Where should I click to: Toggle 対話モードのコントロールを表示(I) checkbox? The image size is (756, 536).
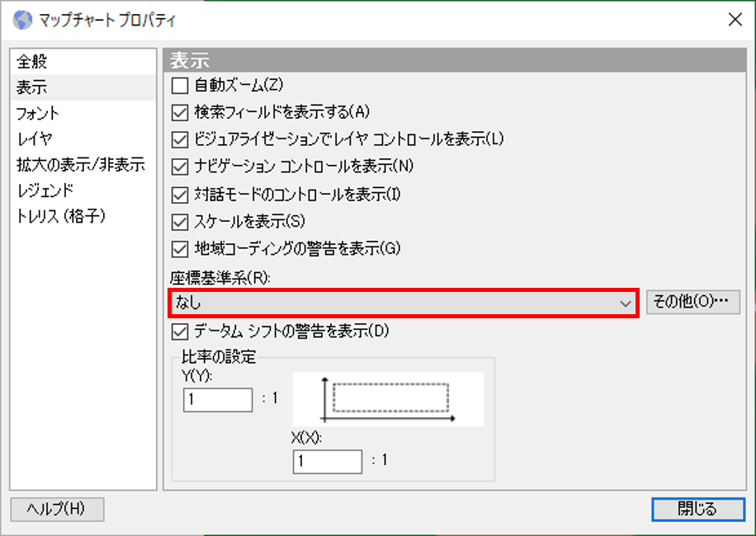[x=180, y=195]
